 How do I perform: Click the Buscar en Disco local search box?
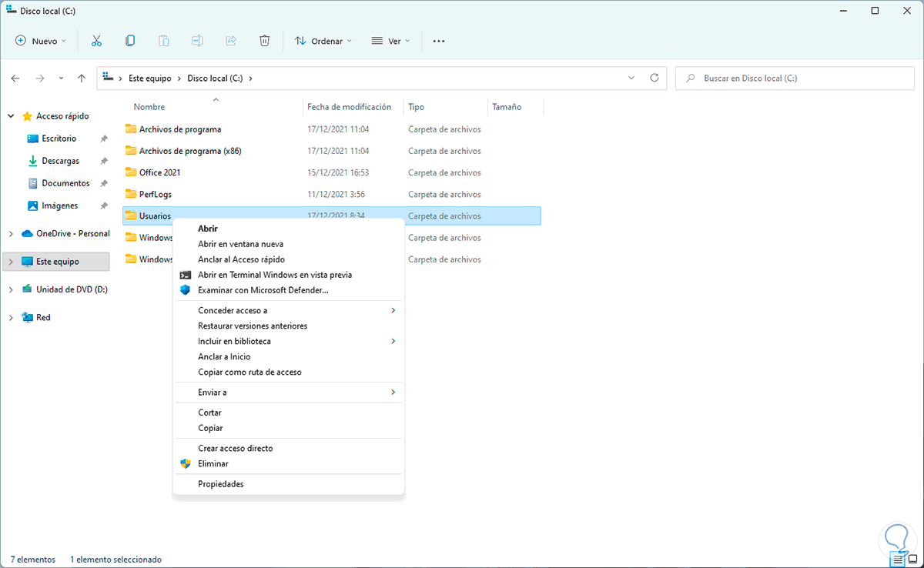point(793,78)
